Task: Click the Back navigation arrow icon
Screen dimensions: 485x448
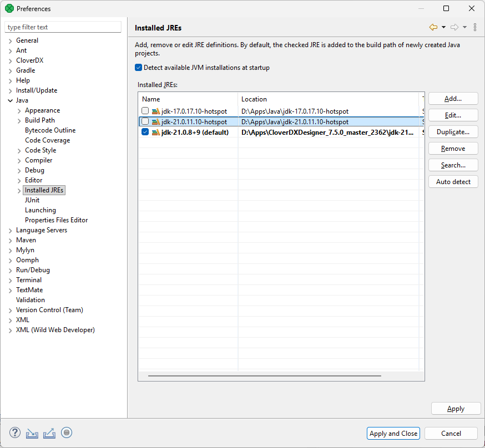Action: (x=433, y=27)
